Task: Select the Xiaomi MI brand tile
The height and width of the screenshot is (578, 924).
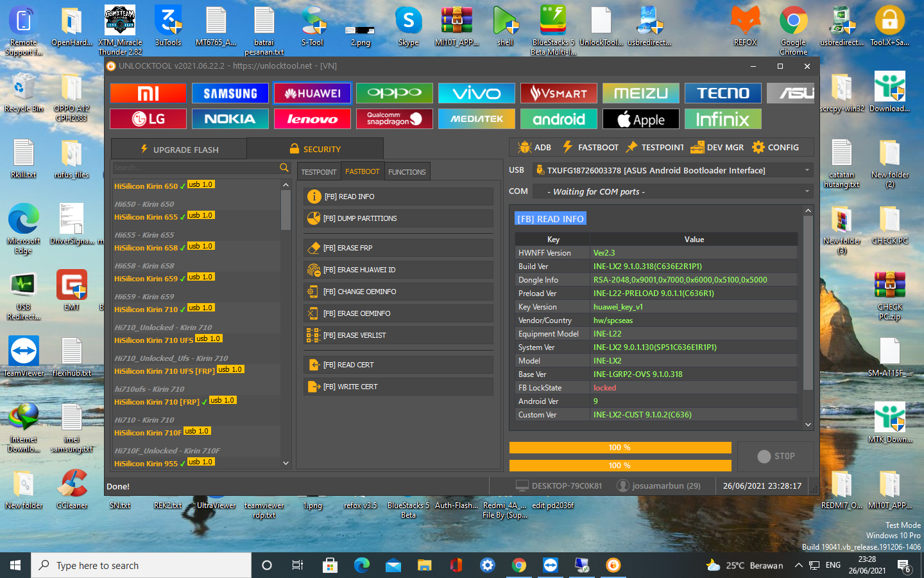Action: [x=148, y=93]
